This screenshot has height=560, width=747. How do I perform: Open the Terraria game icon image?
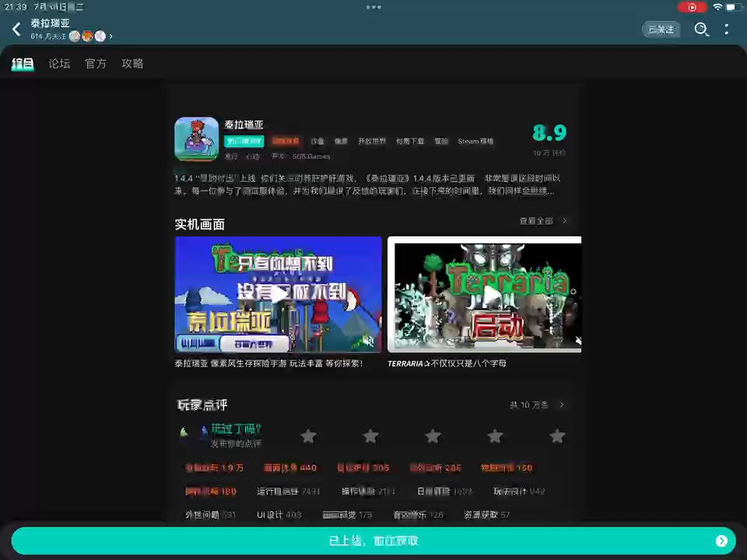pyautogui.click(x=196, y=139)
